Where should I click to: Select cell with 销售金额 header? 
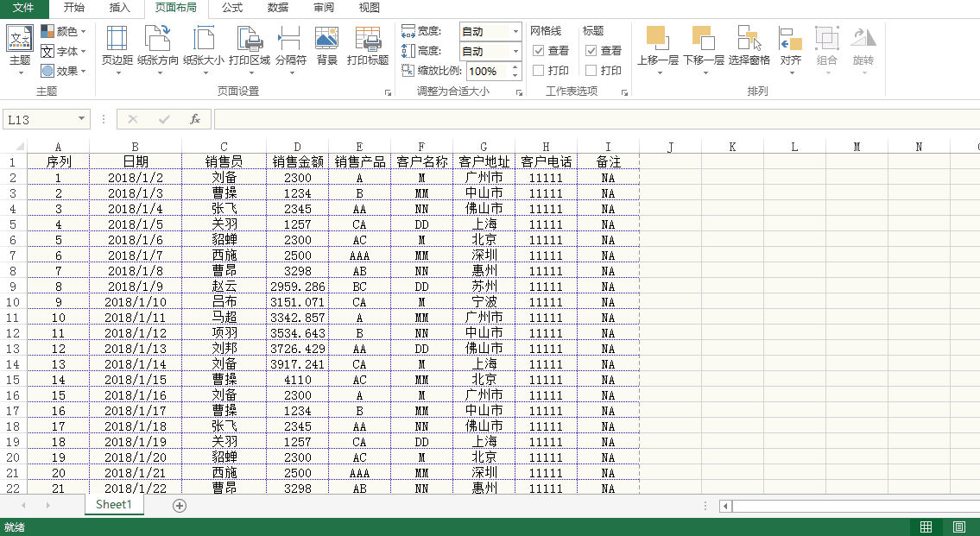click(298, 161)
